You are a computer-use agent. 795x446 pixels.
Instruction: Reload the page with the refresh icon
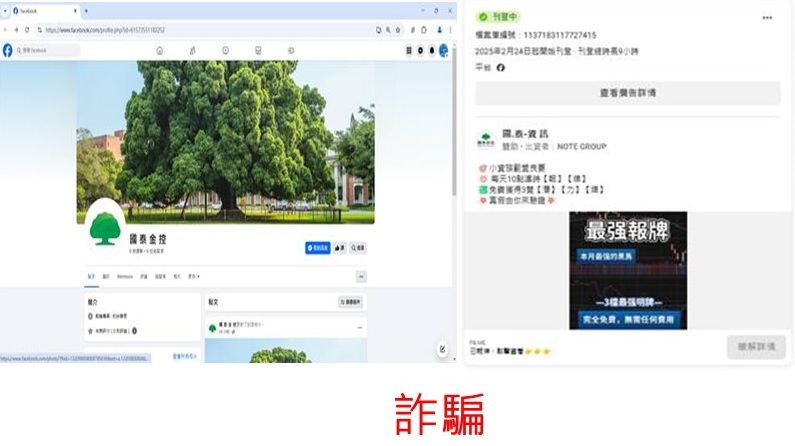coord(27,30)
